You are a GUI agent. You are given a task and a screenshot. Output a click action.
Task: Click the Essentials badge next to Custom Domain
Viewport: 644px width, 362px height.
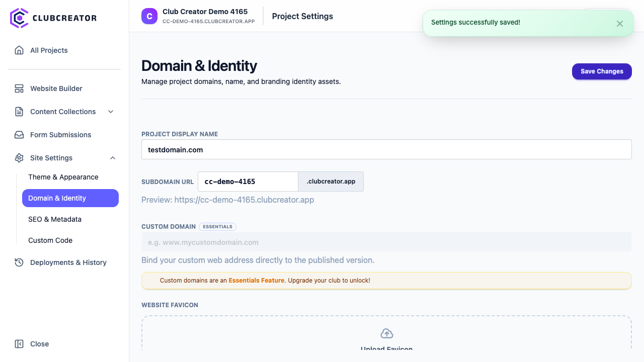pyautogui.click(x=217, y=227)
